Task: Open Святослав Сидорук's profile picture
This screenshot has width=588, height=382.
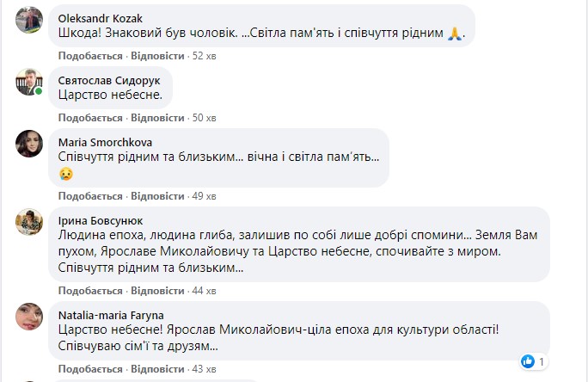Action: 29,82
